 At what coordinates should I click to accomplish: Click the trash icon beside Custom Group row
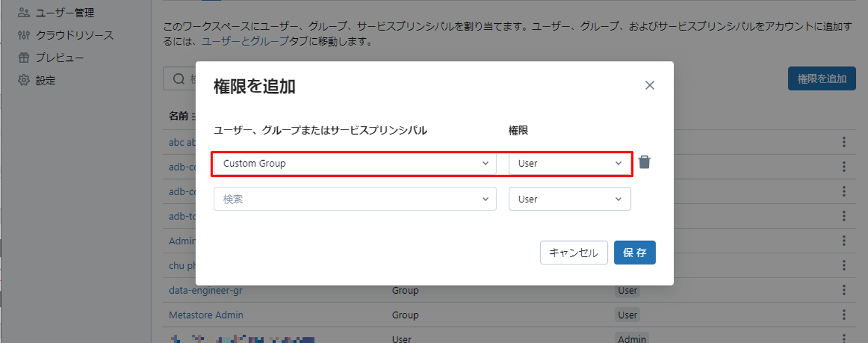[644, 162]
